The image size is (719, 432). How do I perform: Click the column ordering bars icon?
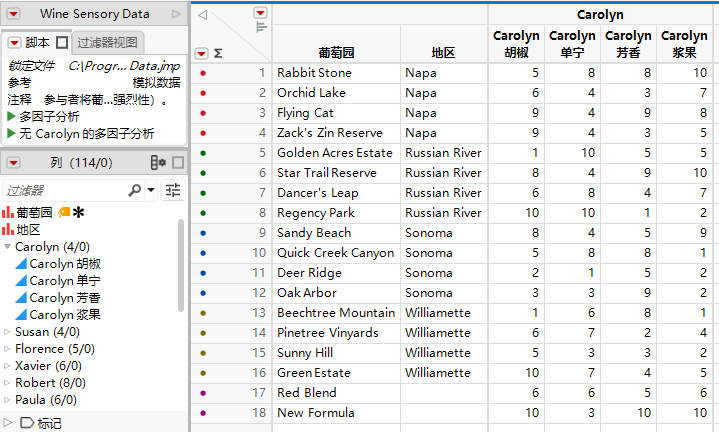[x=261, y=28]
